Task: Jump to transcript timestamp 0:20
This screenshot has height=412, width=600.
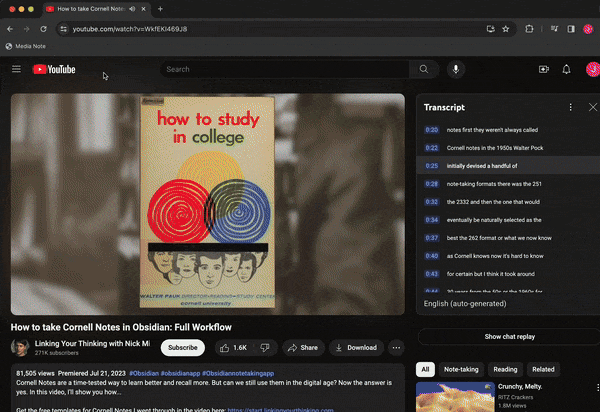Action: pos(432,130)
